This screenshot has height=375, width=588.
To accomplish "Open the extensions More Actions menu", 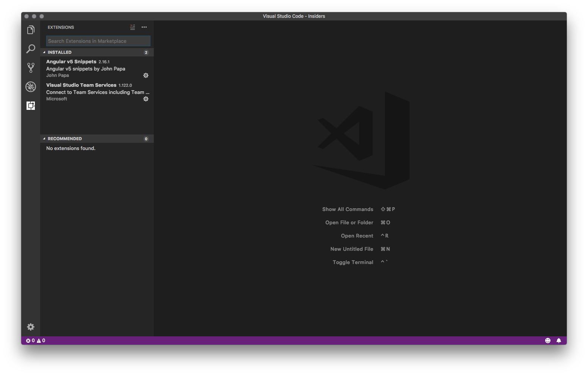I will click(x=144, y=27).
